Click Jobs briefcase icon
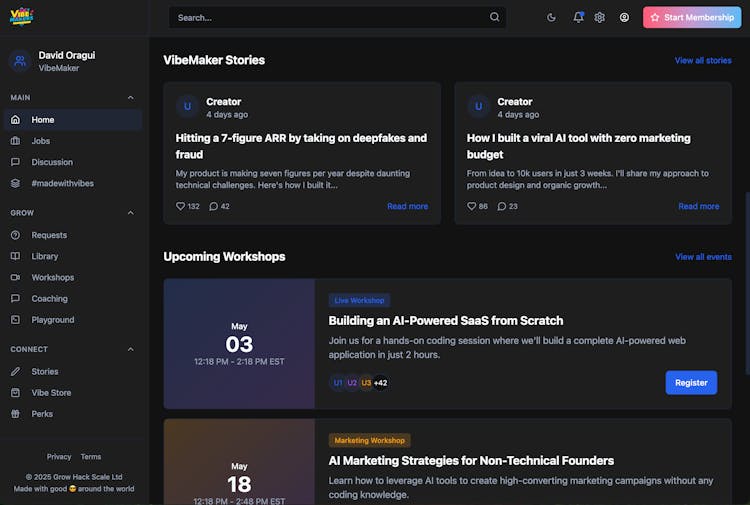 [x=15, y=141]
